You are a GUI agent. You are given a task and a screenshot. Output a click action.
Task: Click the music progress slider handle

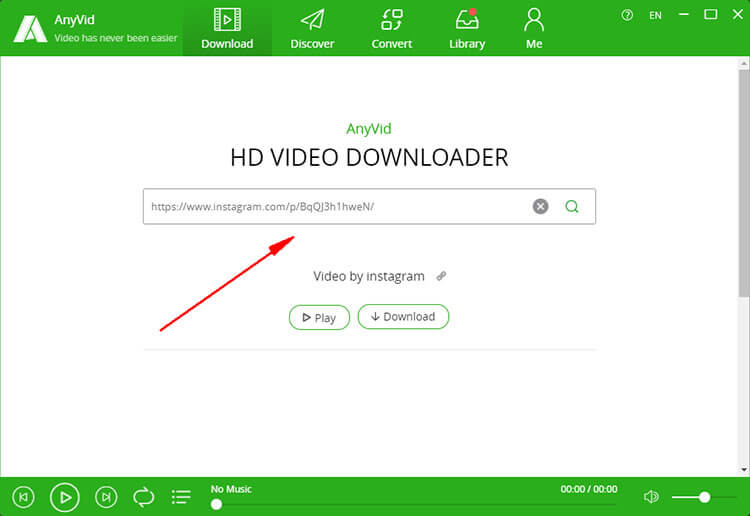[x=216, y=505]
